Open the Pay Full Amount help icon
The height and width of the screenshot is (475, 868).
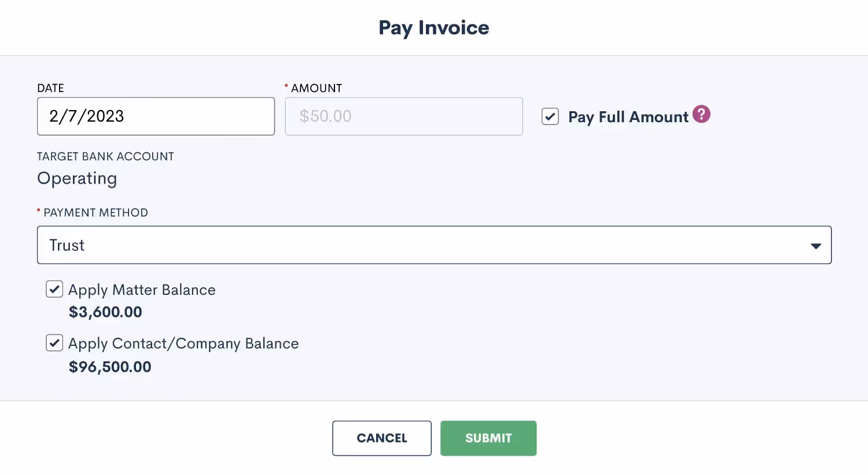pos(701,114)
